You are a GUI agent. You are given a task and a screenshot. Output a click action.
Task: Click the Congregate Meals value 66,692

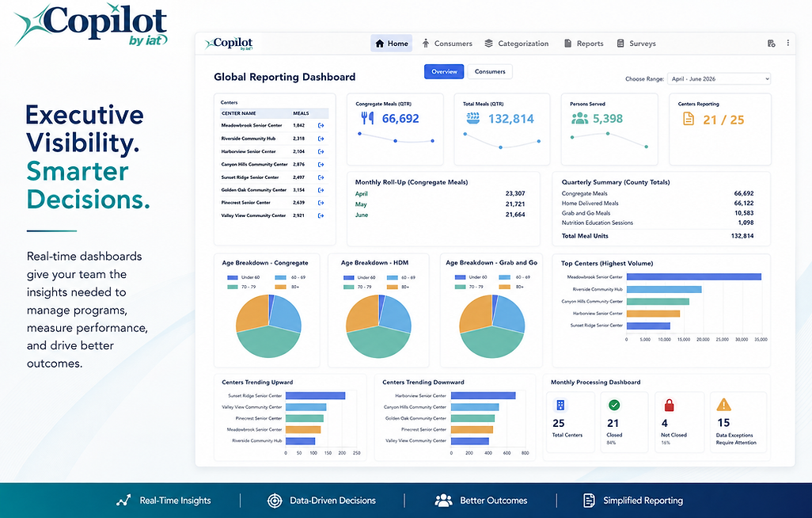click(x=400, y=119)
